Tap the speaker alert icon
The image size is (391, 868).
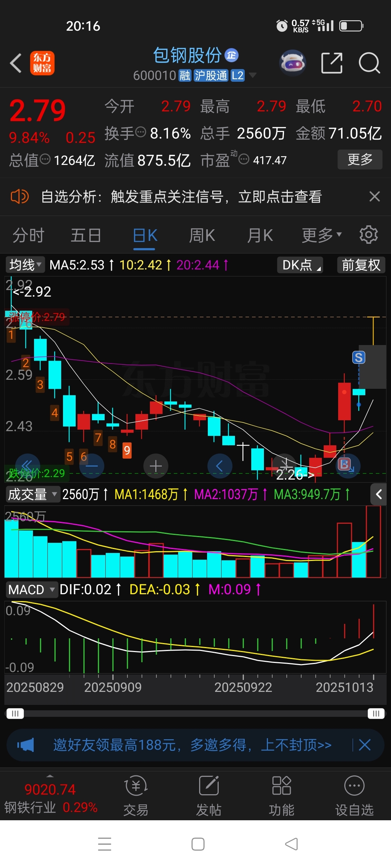click(x=20, y=197)
